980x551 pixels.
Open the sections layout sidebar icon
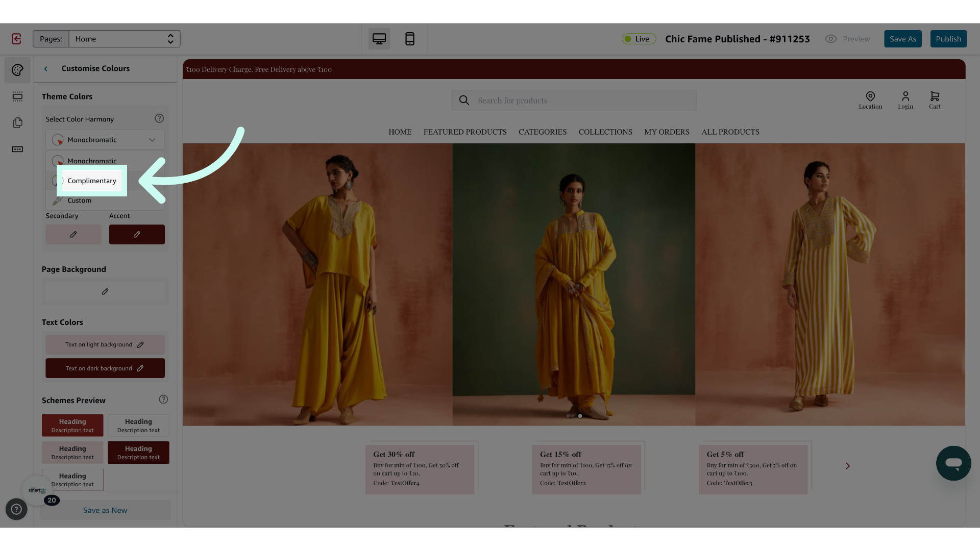pos(17,96)
